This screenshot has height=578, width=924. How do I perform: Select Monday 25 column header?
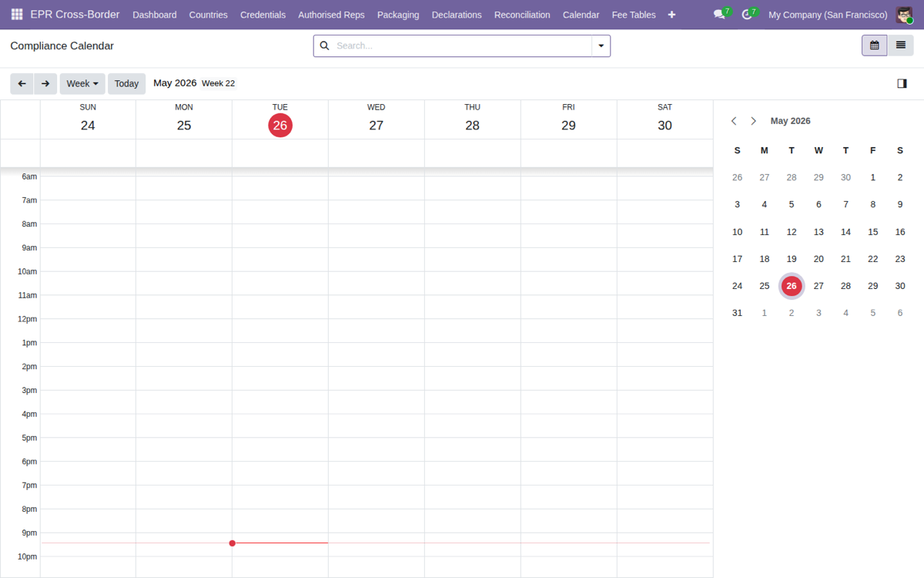click(x=184, y=119)
